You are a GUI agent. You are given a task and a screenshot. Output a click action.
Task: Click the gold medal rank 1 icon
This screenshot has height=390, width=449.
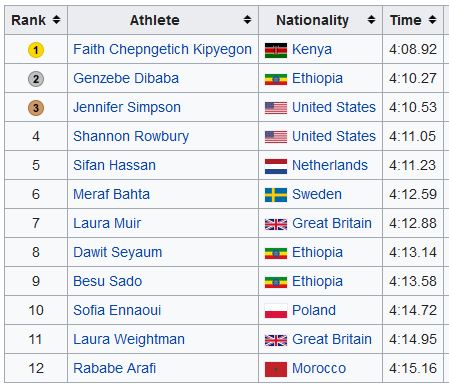[36, 50]
